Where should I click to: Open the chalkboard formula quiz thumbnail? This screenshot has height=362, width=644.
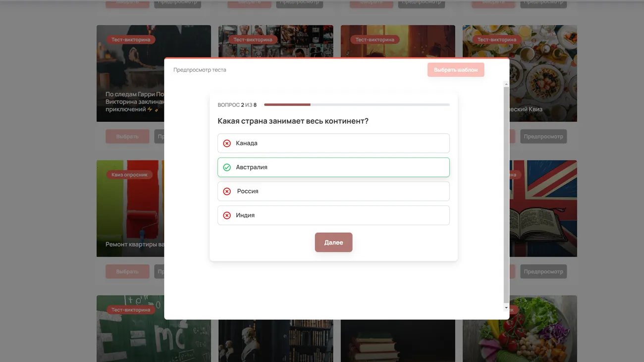click(130, 329)
